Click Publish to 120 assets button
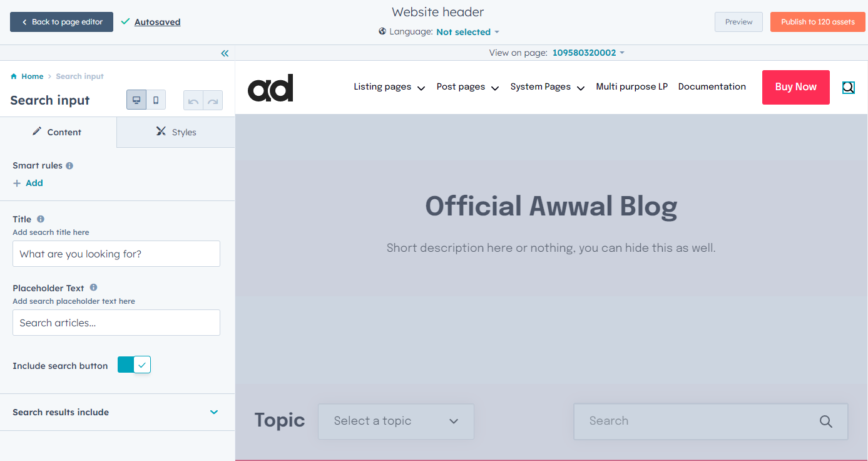Screen dimensions: 868x461 click(x=817, y=22)
